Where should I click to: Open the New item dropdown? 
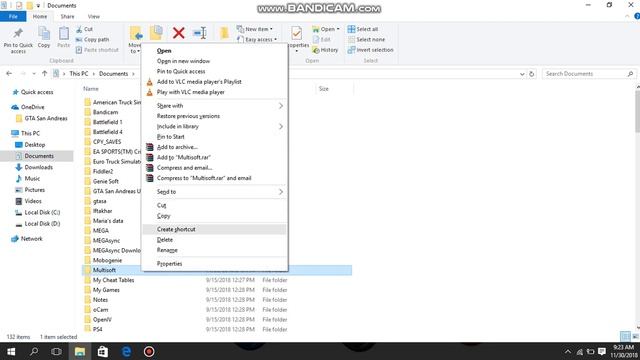(x=255, y=29)
